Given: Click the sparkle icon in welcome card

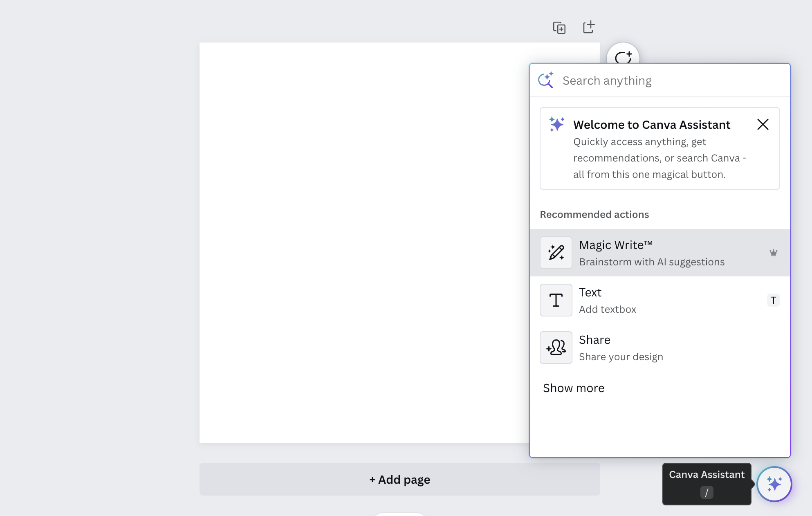Looking at the screenshot, I should point(556,124).
